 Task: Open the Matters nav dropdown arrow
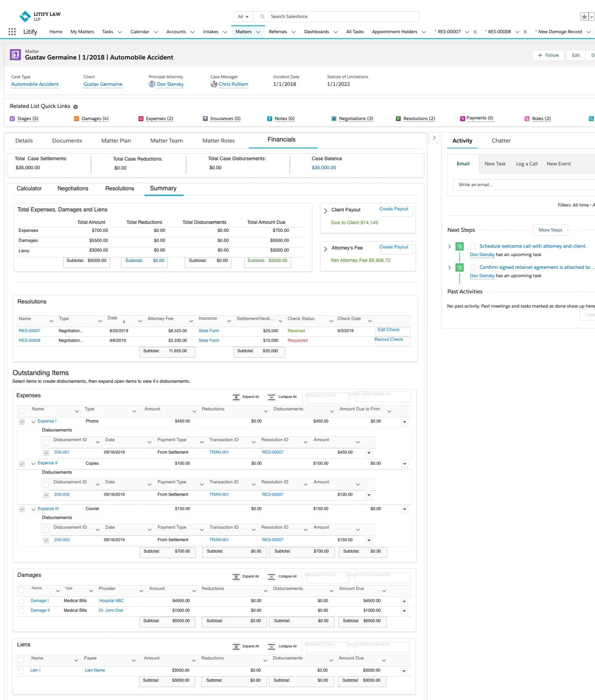coord(258,32)
